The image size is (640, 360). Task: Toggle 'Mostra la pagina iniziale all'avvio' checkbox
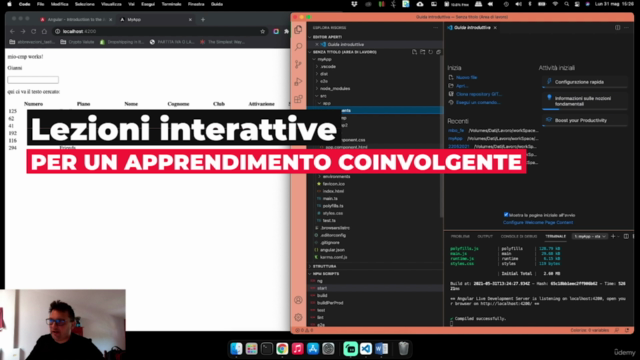click(x=506, y=215)
